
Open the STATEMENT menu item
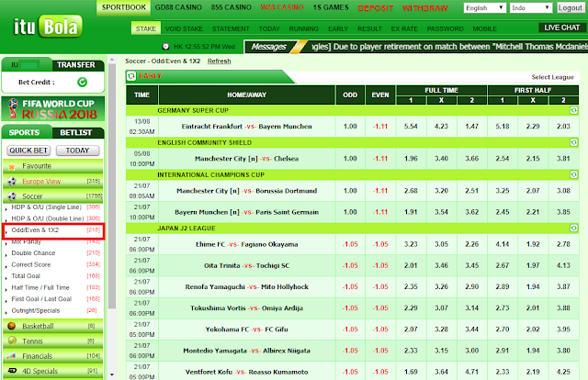pos(231,28)
